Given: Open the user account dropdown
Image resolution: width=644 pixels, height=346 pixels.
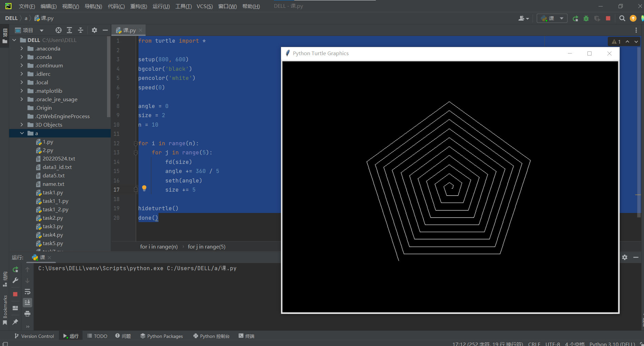Looking at the screenshot, I should click(523, 18).
